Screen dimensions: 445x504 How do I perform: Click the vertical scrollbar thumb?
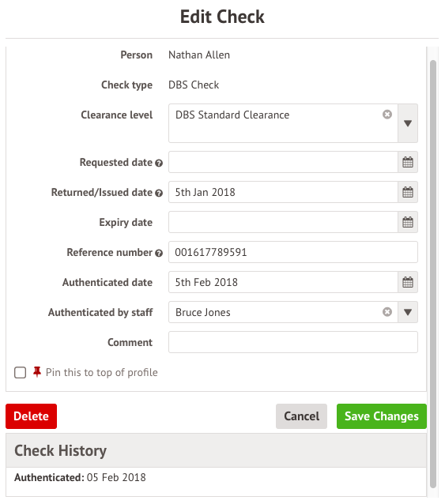coord(433,274)
